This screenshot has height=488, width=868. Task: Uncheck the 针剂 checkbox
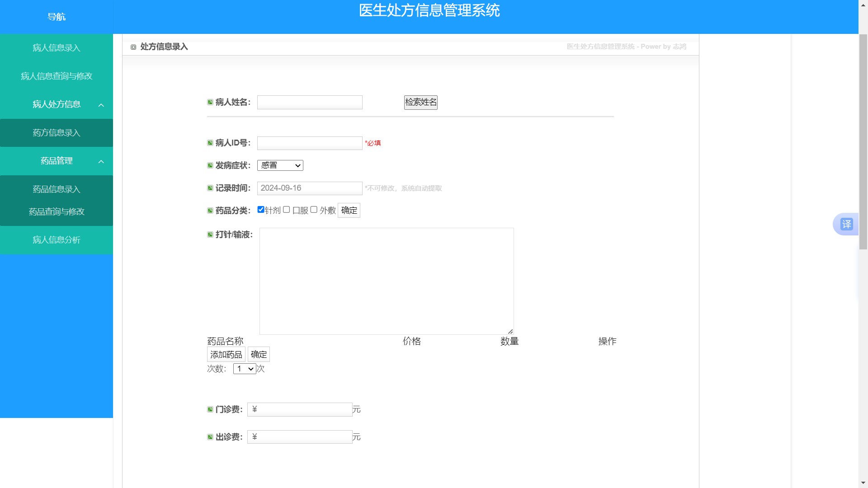(261, 210)
